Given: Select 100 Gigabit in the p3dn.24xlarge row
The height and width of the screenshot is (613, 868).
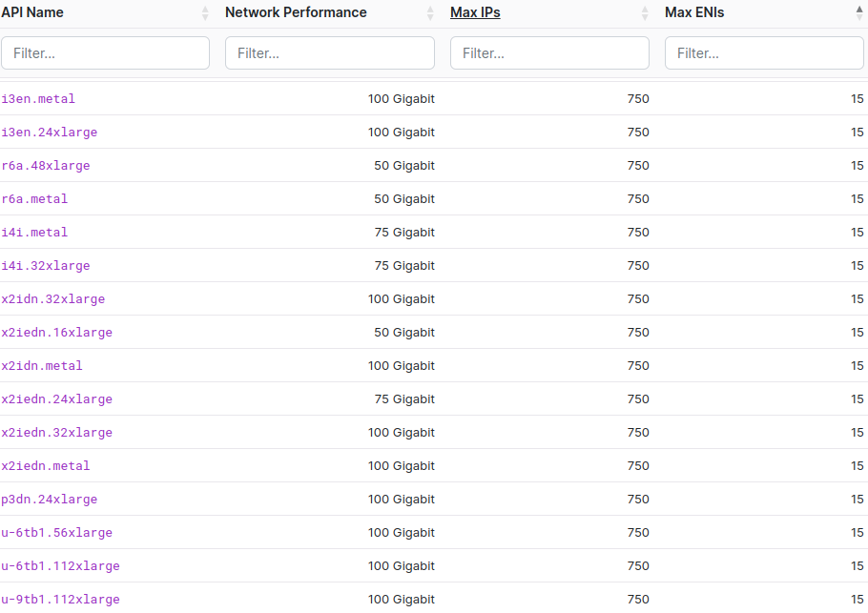Looking at the screenshot, I should [x=402, y=499].
